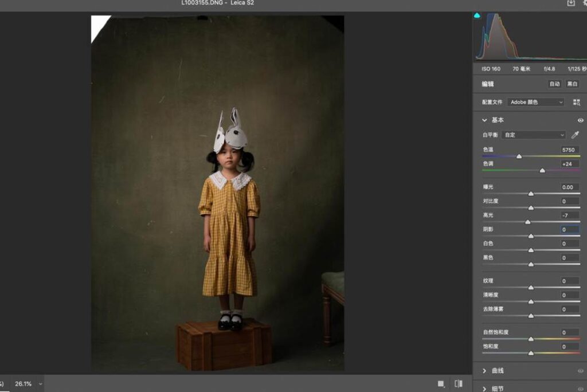Open Camera Raw settings gear

click(x=584, y=3)
